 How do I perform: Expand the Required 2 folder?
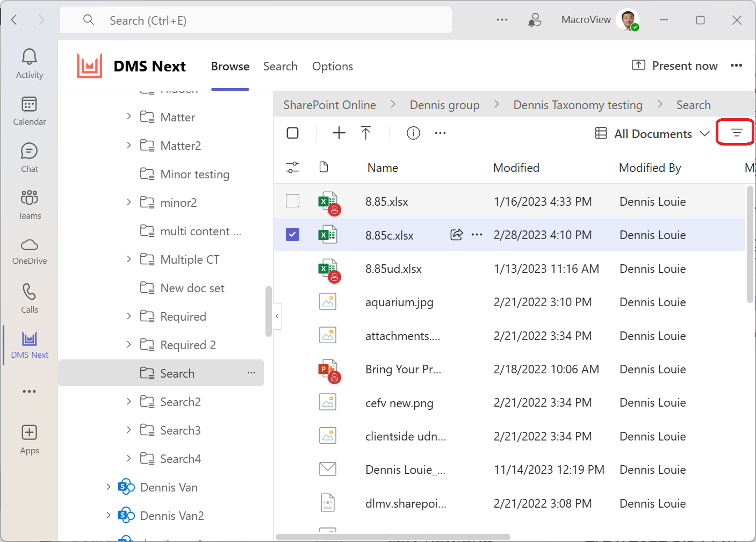coord(128,344)
